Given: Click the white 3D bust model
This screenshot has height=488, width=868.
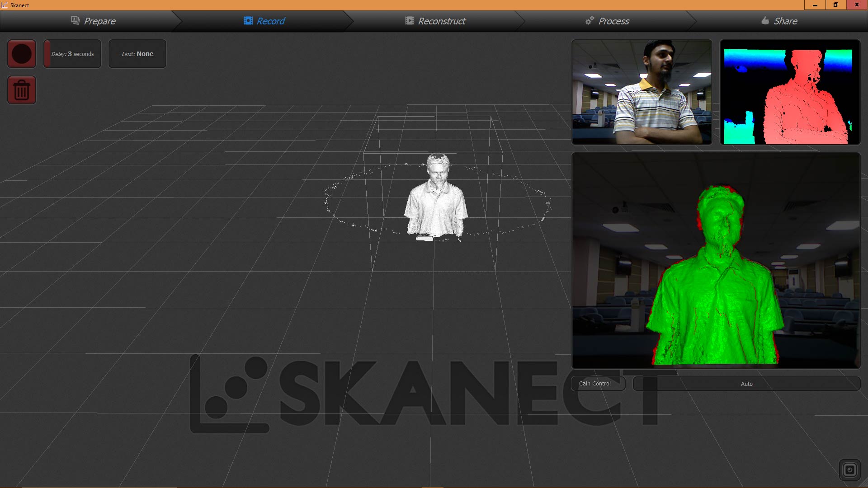Looking at the screenshot, I should [436, 197].
